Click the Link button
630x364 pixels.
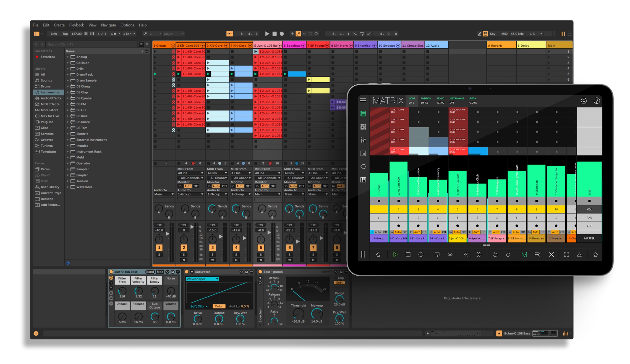(x=54, y=34)
